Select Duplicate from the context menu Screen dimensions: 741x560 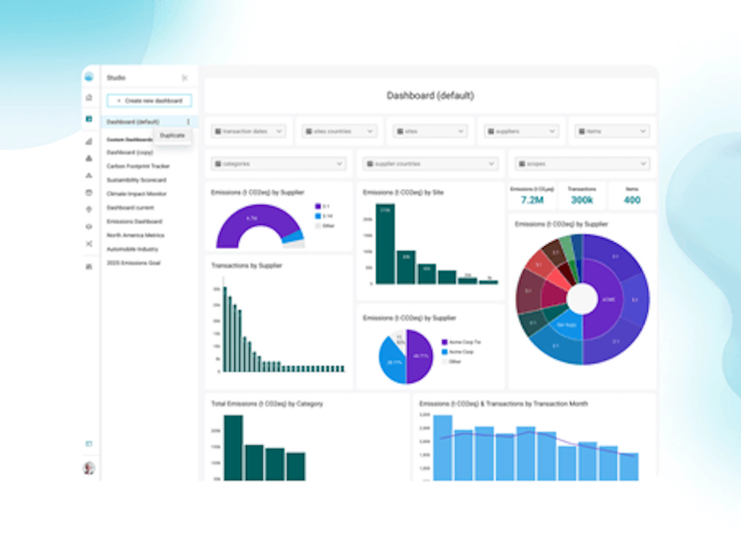click(x=172, y=135)
